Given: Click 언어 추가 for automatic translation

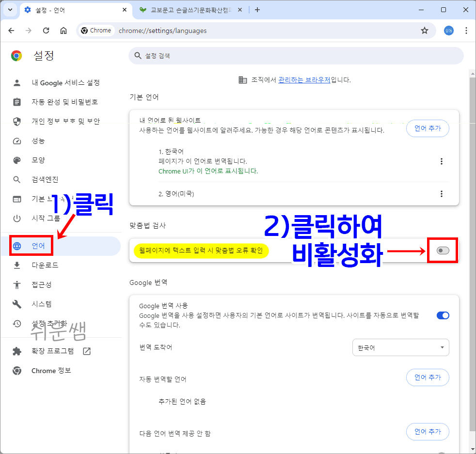Looking at the screenshot, I should [427, 377].
